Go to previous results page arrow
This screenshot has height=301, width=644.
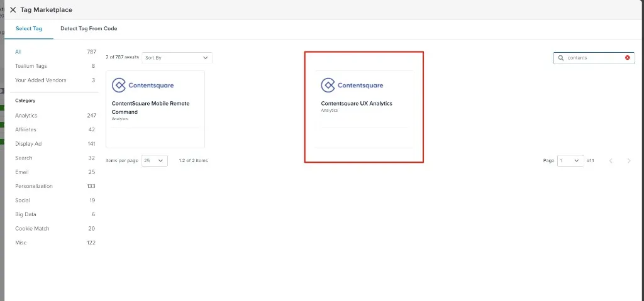click(611, 161)
